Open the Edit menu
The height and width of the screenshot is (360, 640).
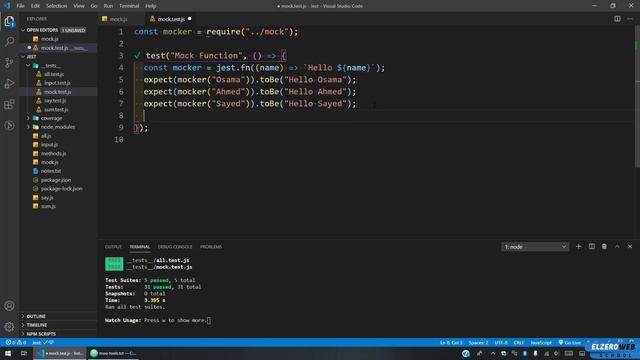click(x=36, y=6)
